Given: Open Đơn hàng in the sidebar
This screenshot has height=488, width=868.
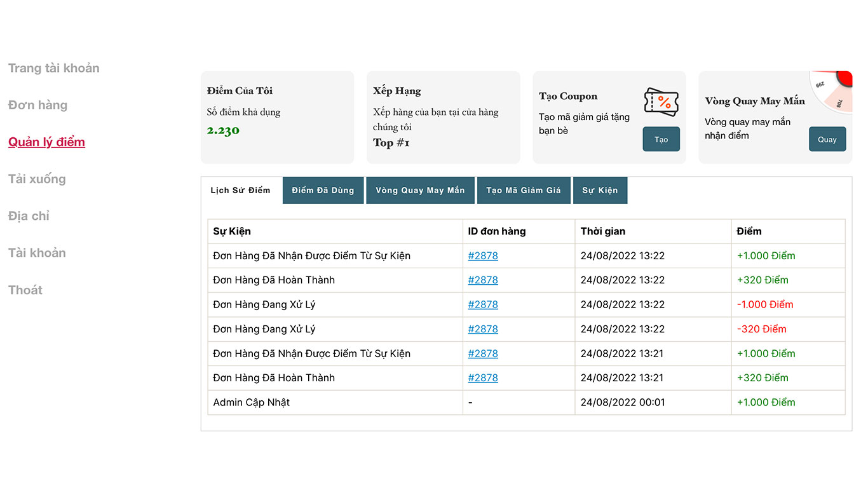Looking at the screenshot, I should 37,105.
